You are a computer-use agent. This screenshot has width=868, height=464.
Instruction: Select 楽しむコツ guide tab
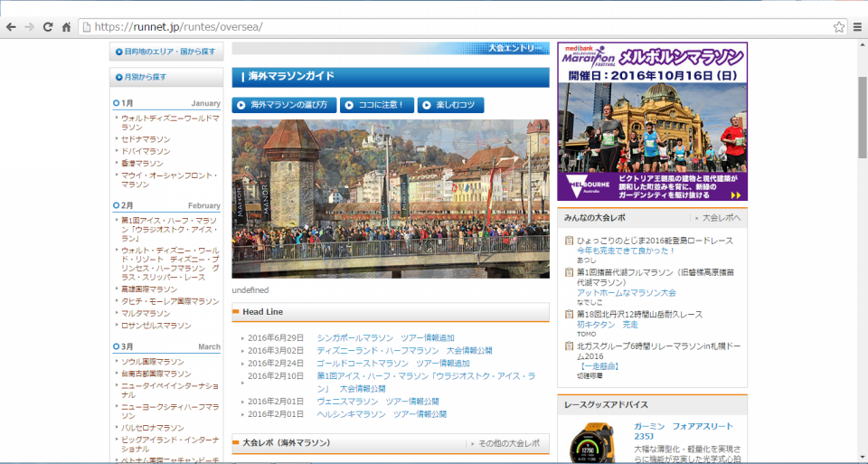point(450,105)
